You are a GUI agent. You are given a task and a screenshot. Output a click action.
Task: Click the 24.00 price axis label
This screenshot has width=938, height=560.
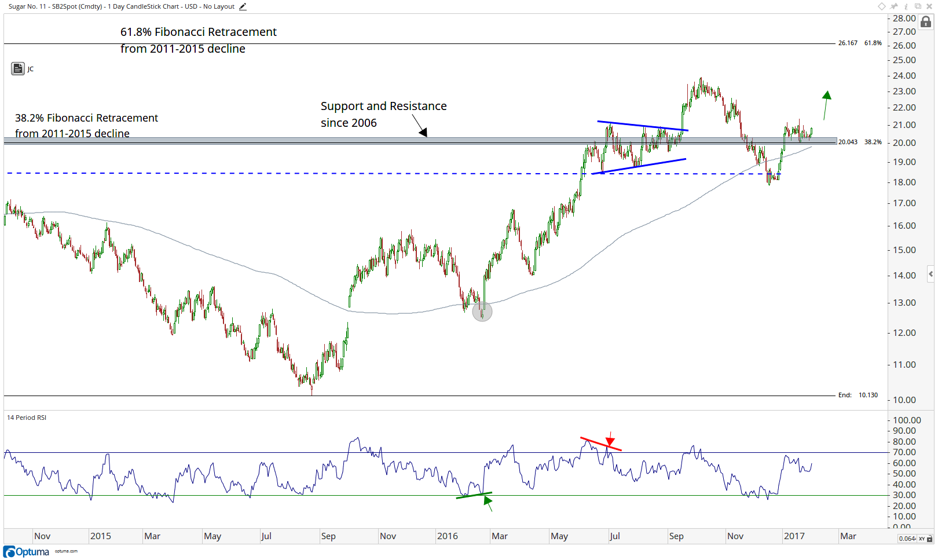(904, 76)
